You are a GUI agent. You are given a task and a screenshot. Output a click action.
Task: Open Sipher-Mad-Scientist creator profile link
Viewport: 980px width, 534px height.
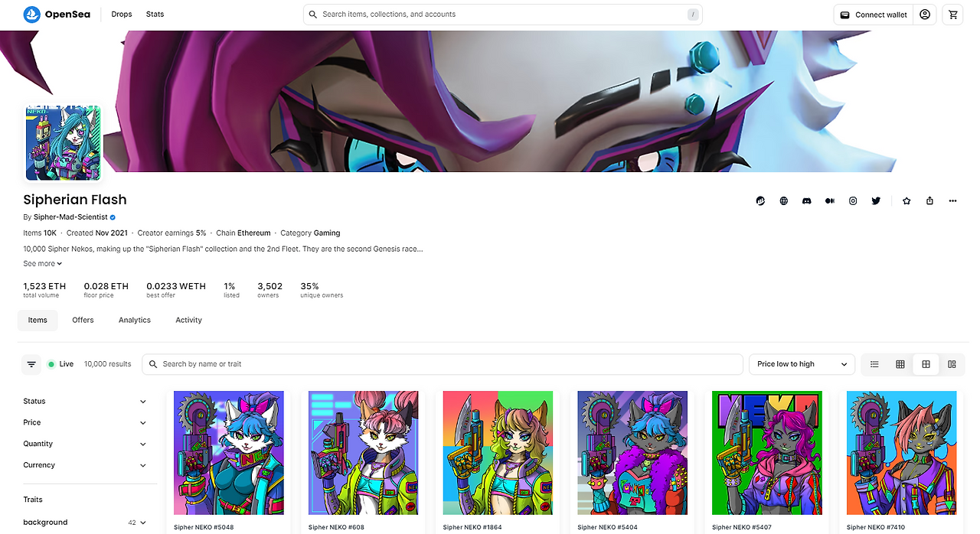point(70,217)
